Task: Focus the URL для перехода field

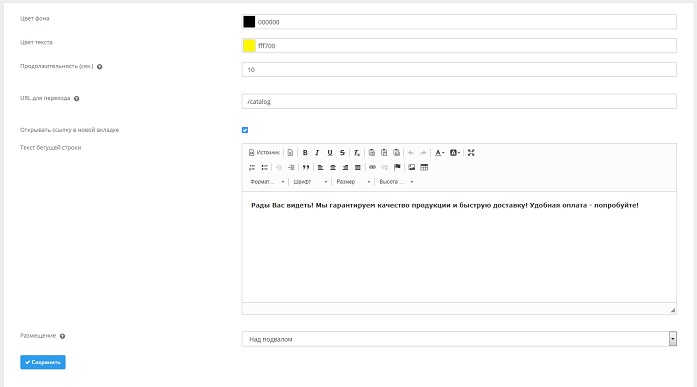Action: tap(459, 101)
